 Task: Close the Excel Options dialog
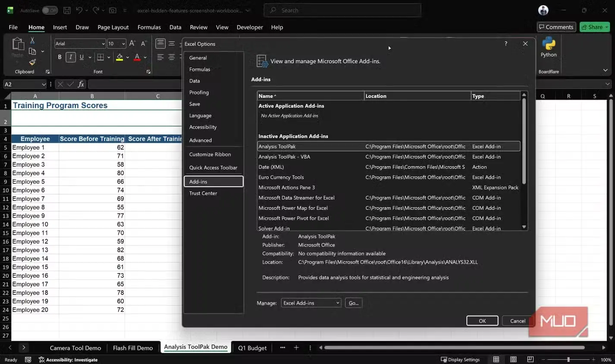pos(525,44)
